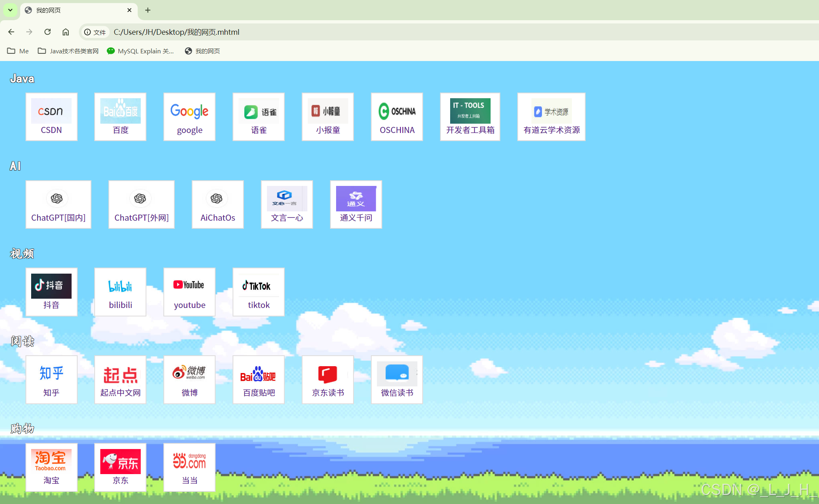Screen dimensions: 819x504
Task: Open the Me bookmarks folder
Action: pyautogui.click(x=18, y=51)
